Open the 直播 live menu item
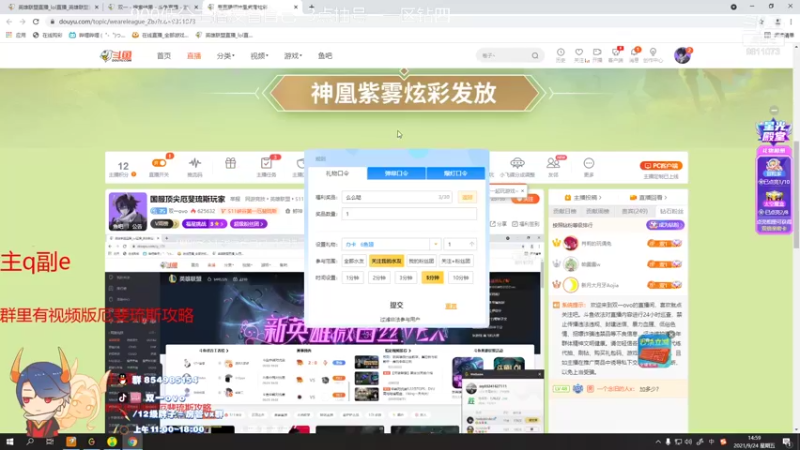This screenshot has width=800, height=450. (194, 56)
